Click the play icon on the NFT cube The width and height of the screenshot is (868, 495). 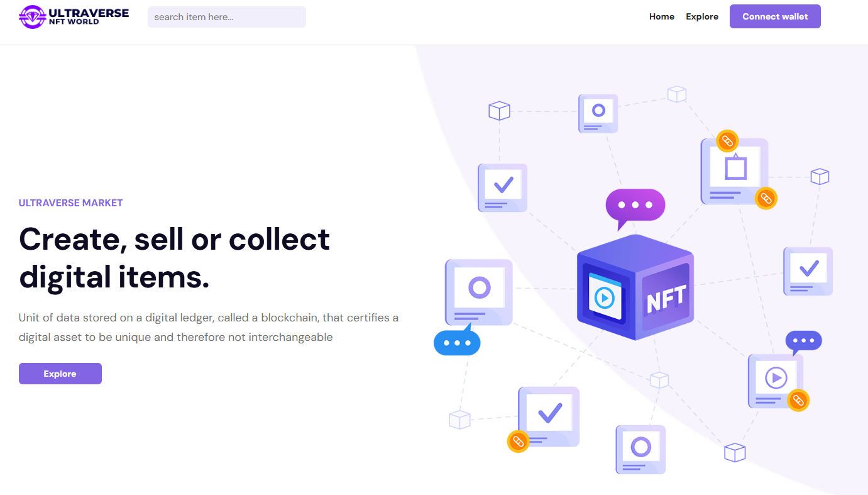(x=605, y=297)
